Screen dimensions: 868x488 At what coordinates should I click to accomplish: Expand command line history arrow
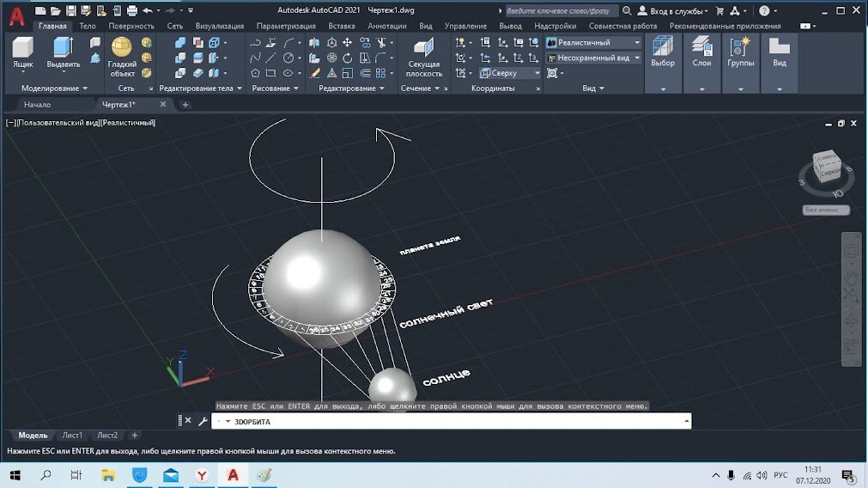pyautogui.click(x=687, y=422)
